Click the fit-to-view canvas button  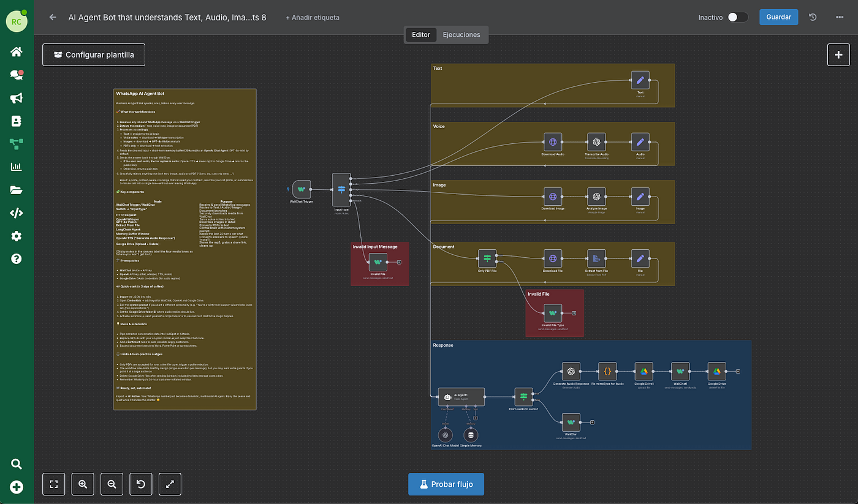pyautogui.click(x=54, y=484)
